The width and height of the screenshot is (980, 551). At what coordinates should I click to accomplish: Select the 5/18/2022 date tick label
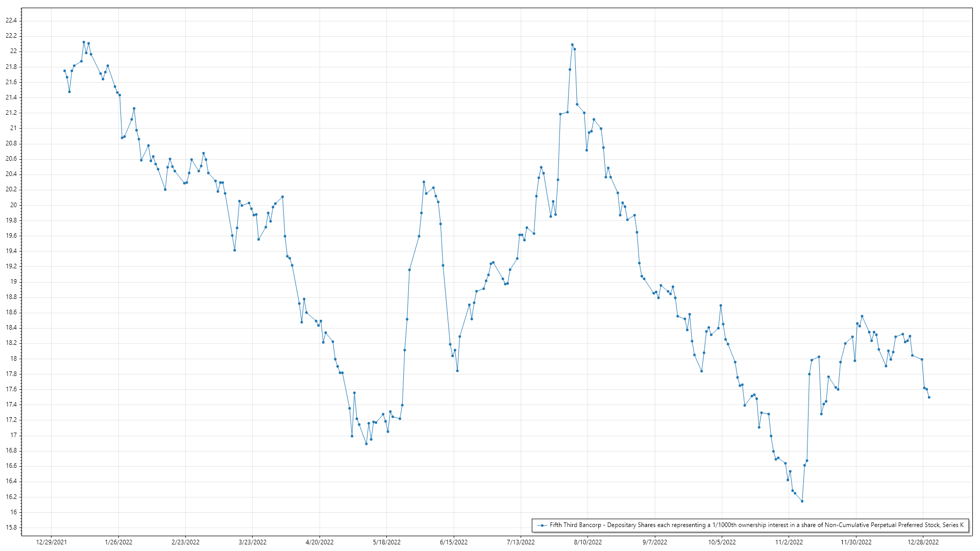(x=386, y=542)
